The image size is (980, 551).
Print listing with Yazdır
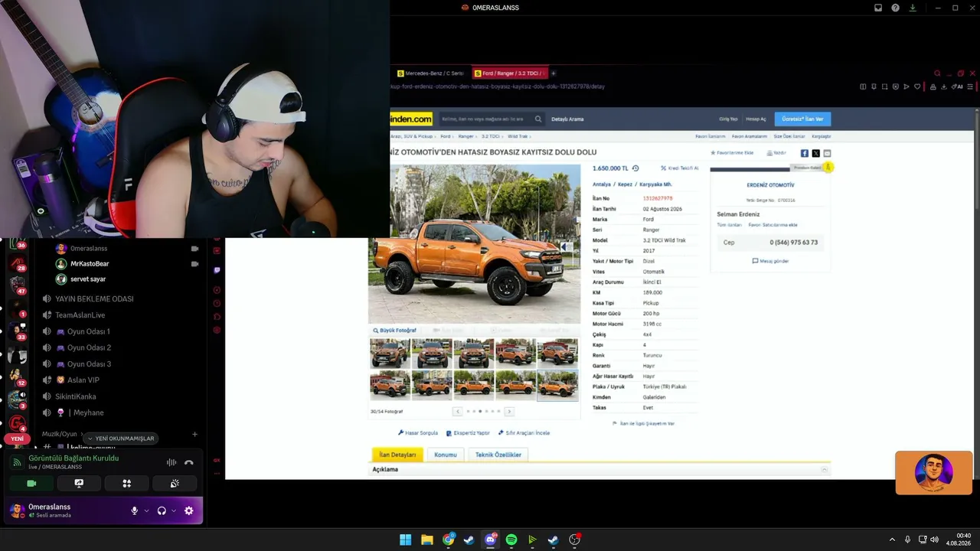[x=776, y=153]
